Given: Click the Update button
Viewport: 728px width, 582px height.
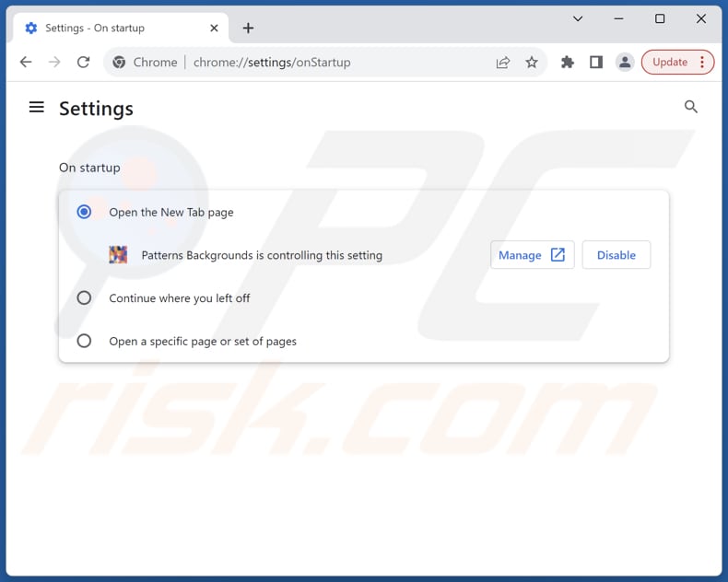Looking at the screenshot, I should tap(670, 63).
